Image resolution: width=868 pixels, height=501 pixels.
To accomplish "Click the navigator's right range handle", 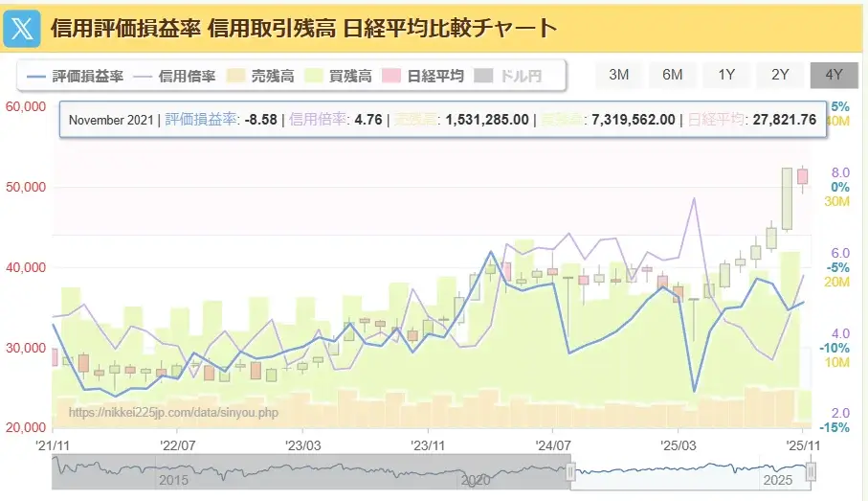I will click(x=812, y=471).
